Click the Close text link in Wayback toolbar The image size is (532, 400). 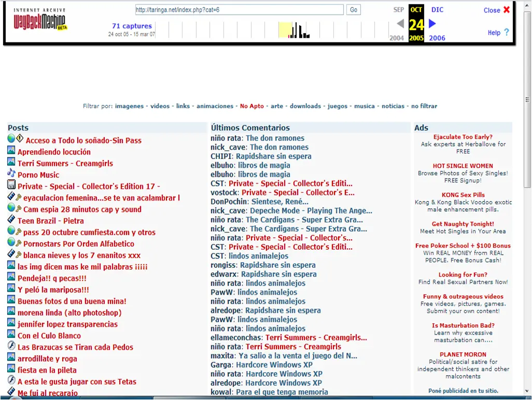pyautogui.click(x=492, y=10)
